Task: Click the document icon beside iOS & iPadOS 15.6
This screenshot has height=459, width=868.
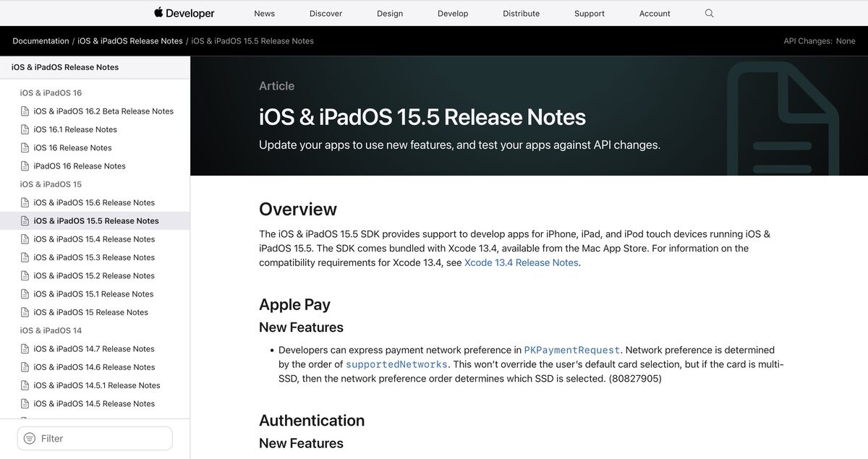Action: (25, 202)
